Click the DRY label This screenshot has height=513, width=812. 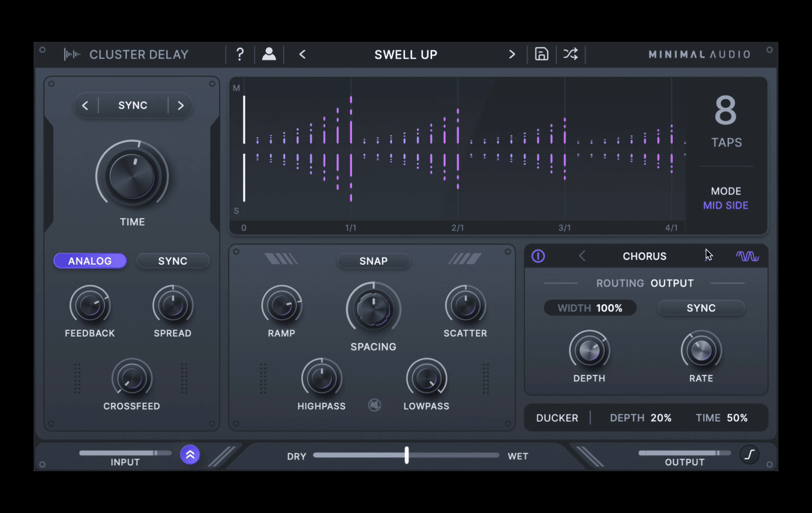click(296, 457)
